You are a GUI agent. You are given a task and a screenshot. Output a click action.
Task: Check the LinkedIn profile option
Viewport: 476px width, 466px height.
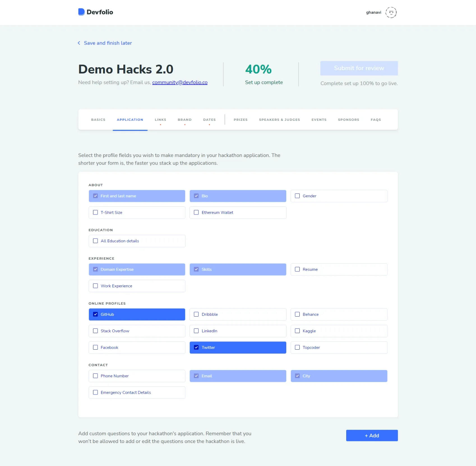238,331
